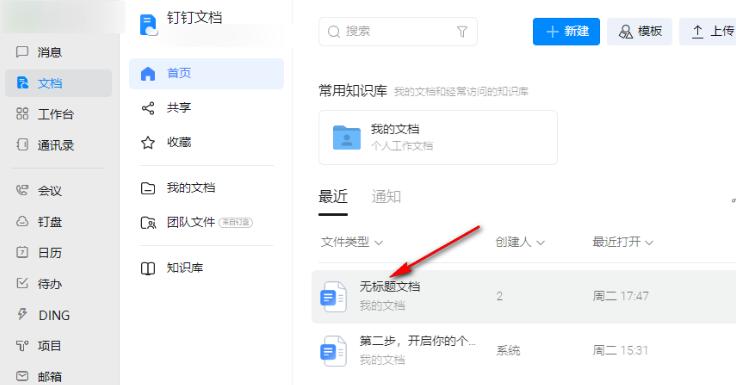The width and height of the screenshot is (736, 385).
Task: Switch to the 最近 tab
Action: [333, 196]
